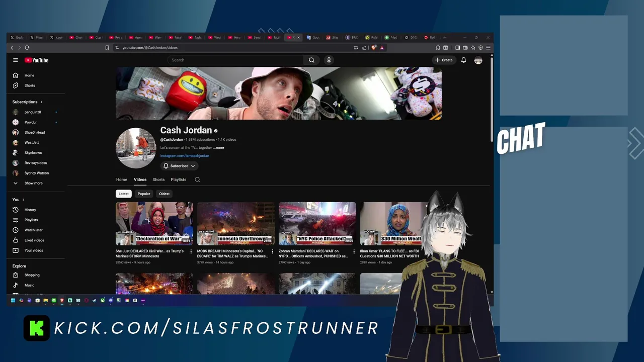Click the YouTube search field
The height and width of the screenshot is (362, 644).
(235, 60)
